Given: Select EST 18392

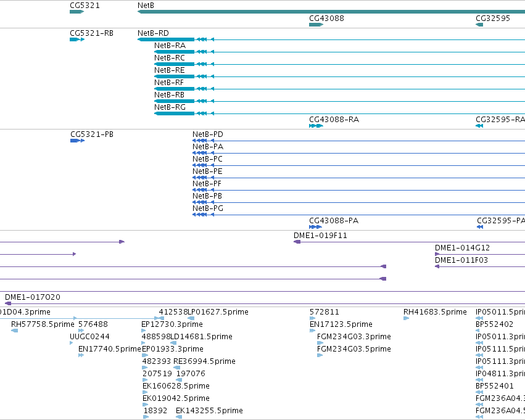Looking at the screenshot, I should 155,411.
